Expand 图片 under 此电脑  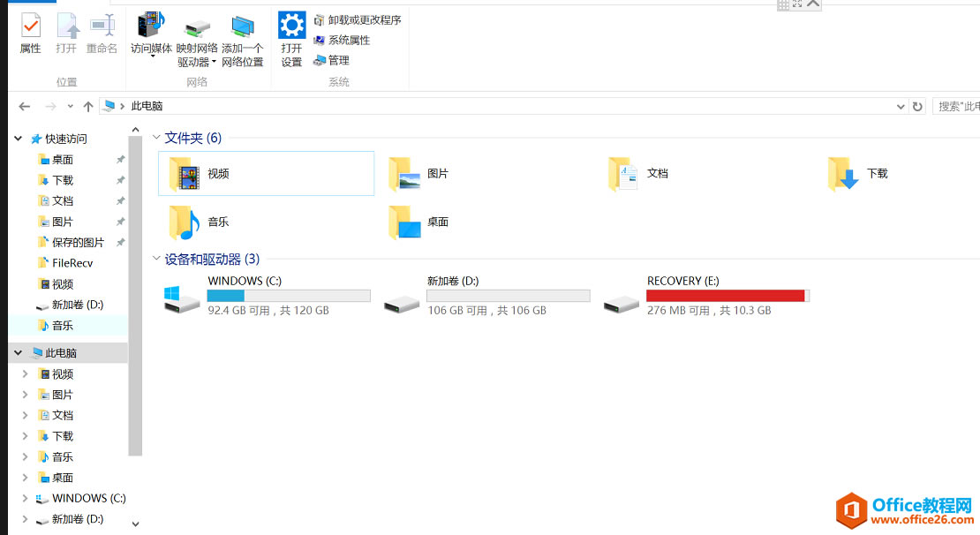pos(25,395)
